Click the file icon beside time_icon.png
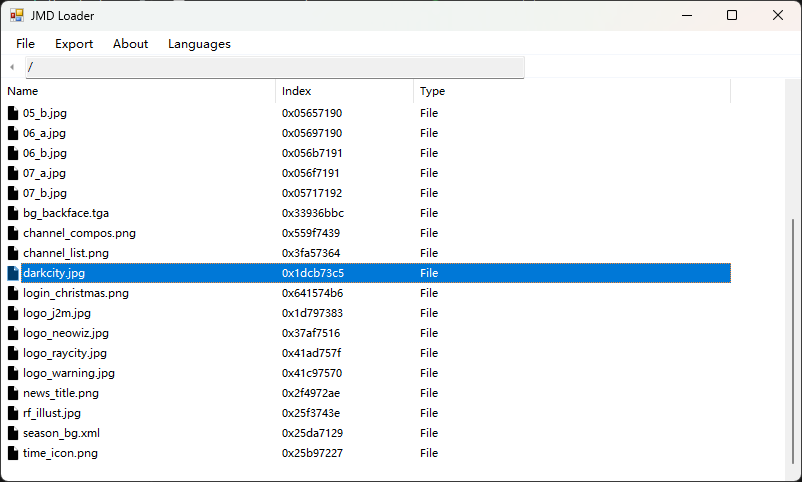Image resolution: width=802 pixels, height=482 pixels. coord(13,453)
